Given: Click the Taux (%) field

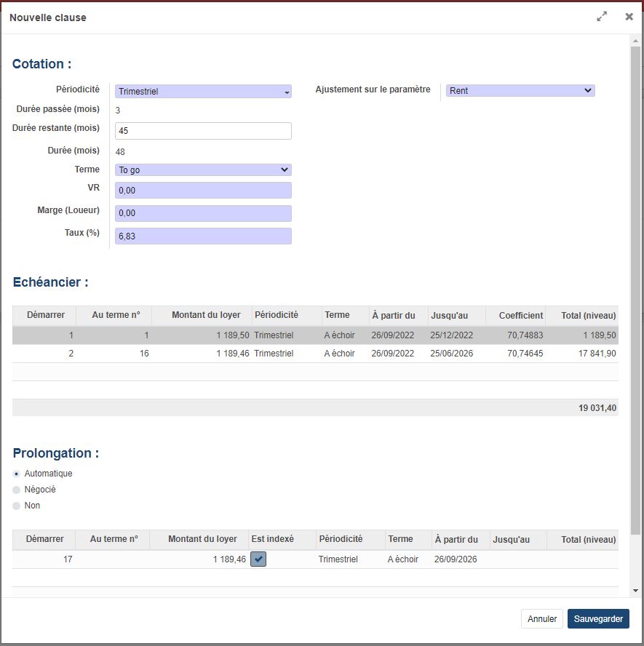Looking at the screenshot, I should pyautogui.click(x=203, y=236).
